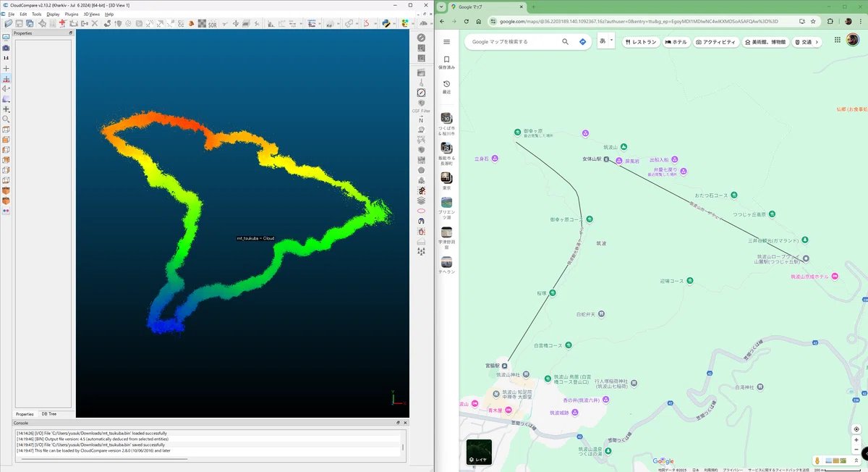Click the plus pivot icon in the left toolbar
The height and width of the screenshot is (472, 868).
[x=7, y=68]
